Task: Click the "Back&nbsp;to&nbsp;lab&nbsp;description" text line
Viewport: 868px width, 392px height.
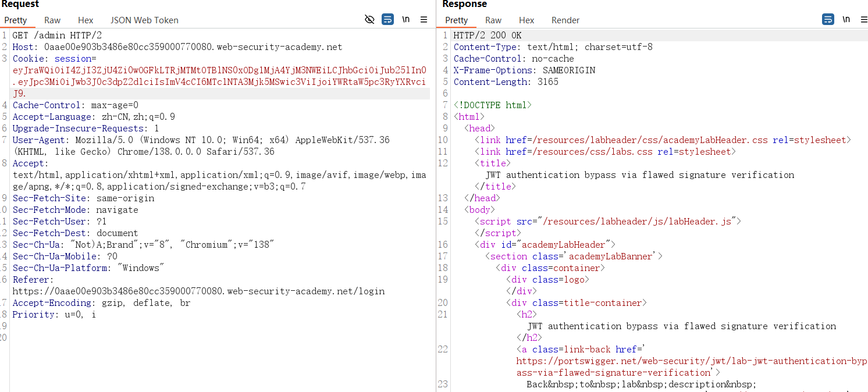Action: 642,384
